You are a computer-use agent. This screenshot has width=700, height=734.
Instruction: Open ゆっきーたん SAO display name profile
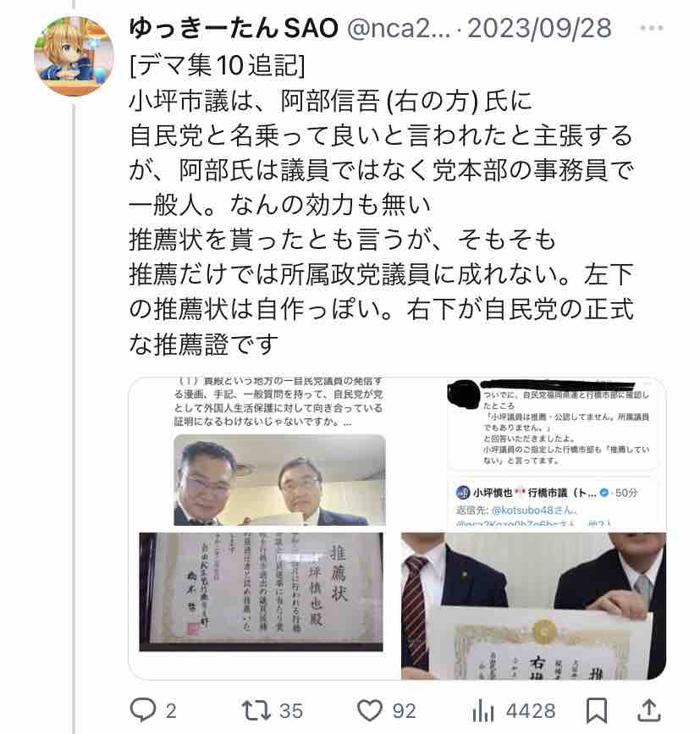click(234, 28)
